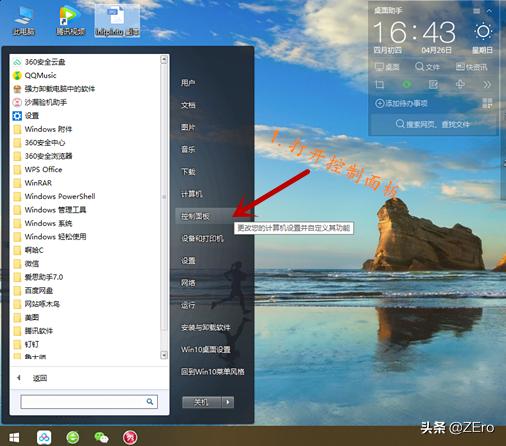
Task: Open shutdown options arrow next to 关机
Action: (228, 402)
